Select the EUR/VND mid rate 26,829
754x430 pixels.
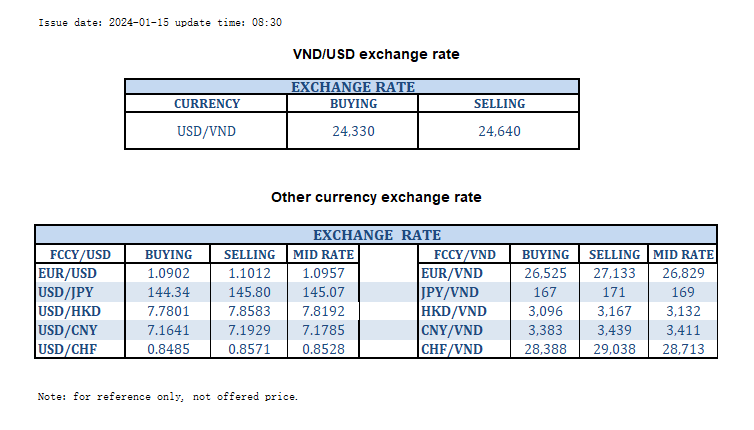coord(683,272)
